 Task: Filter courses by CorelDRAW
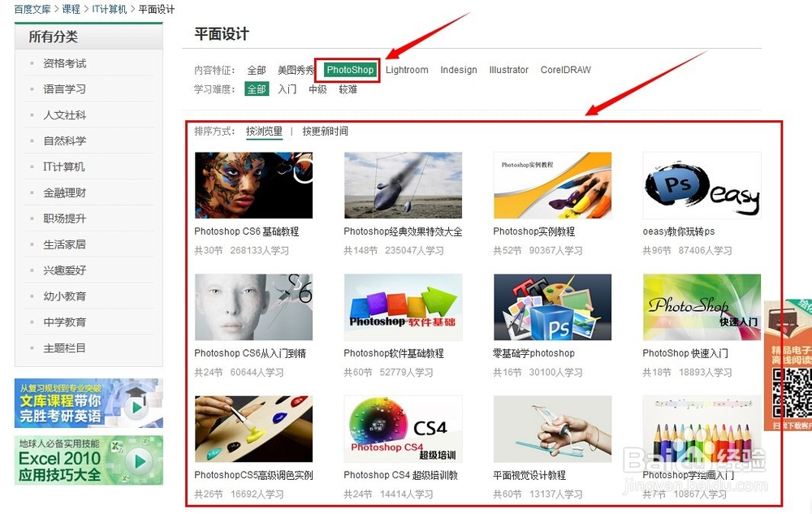pyautogui.click(x=565, y=70)
